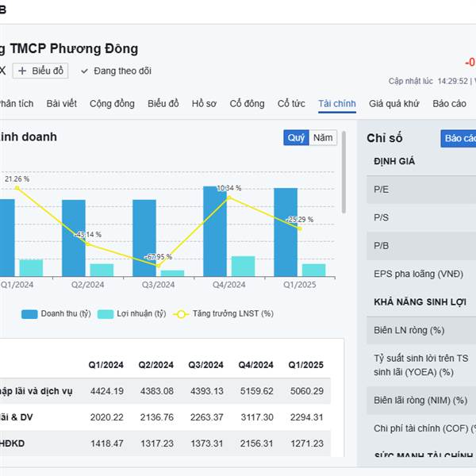This screenshot has height=476, width=476.
Task: Select the P/S indicator row
Action: (x=421, y=217)
